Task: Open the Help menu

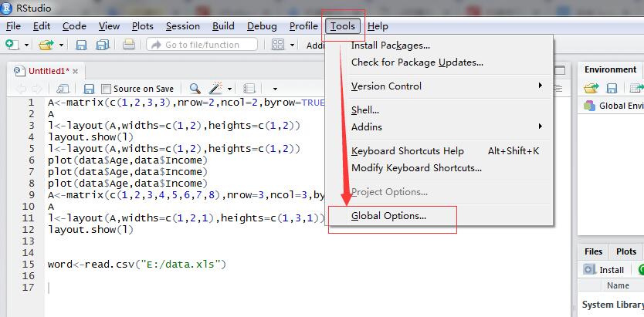Action: [x=378, y=26]
